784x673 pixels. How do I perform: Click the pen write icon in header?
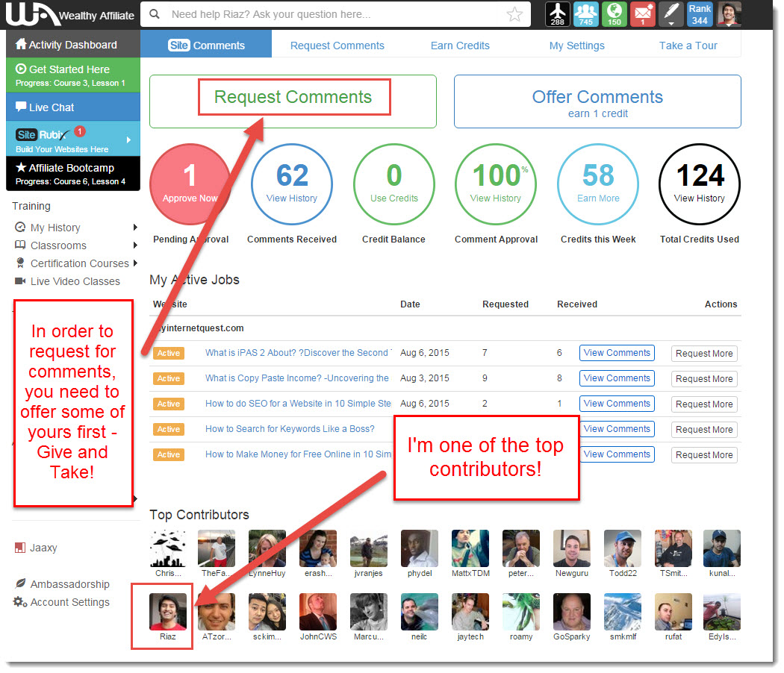(671, 14)
